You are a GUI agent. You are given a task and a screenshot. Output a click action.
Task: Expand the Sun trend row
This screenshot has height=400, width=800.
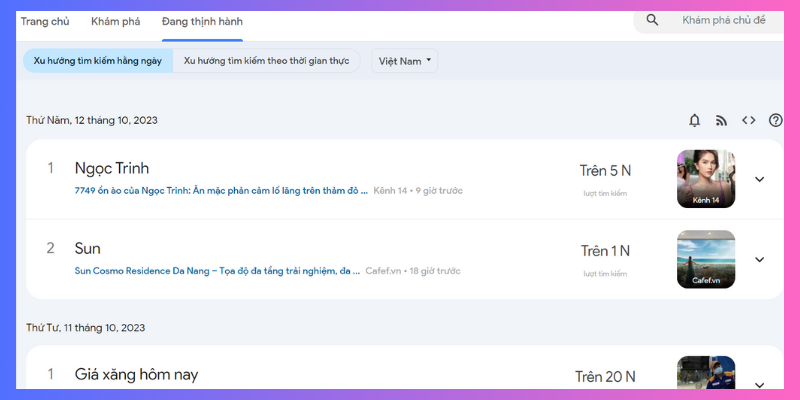pyautogui.click(x=760, y=260)
